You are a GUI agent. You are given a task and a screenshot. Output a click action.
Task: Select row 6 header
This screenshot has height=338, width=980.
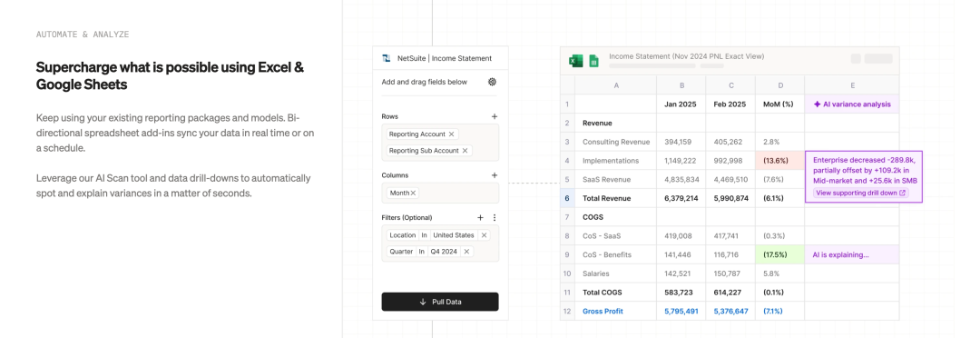click(x=567, y=198)
